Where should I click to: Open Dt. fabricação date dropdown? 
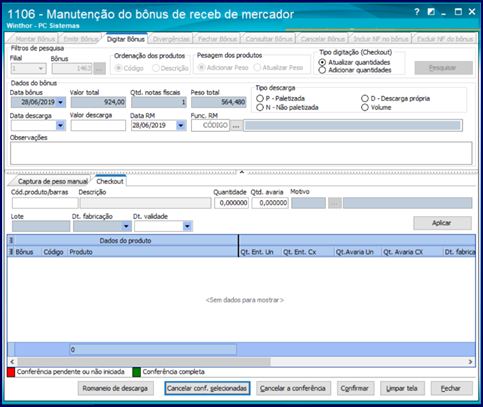(x=126, y=226)
